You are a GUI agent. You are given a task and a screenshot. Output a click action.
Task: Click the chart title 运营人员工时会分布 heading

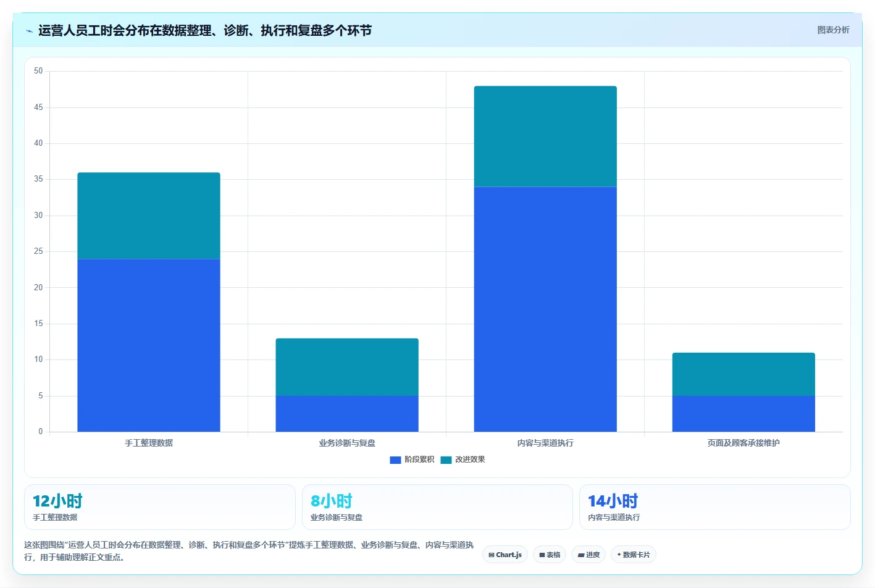pyautogui.click(x=205, y=30)
